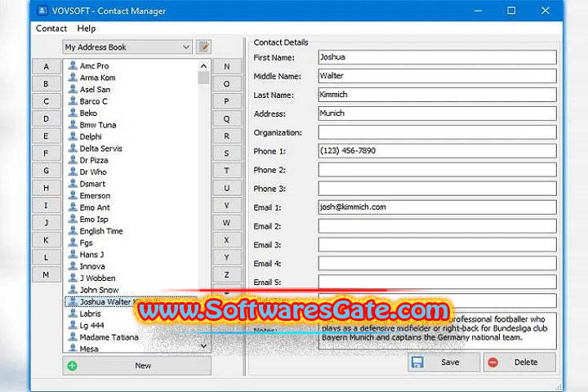Click person icon beside Innova
Viewport: 588px width, 392px height.
pyautogui.click(x=73, y=266)
